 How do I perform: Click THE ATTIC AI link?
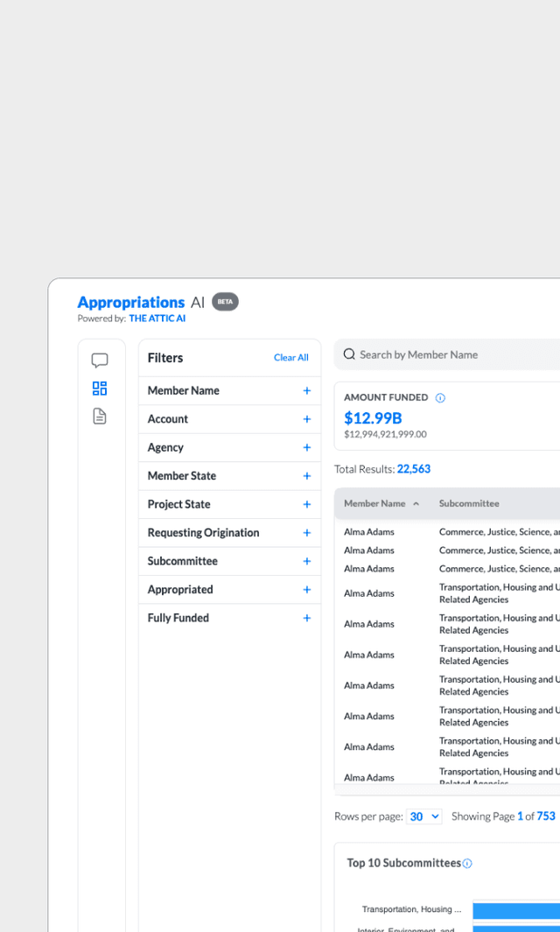point(157,319)
